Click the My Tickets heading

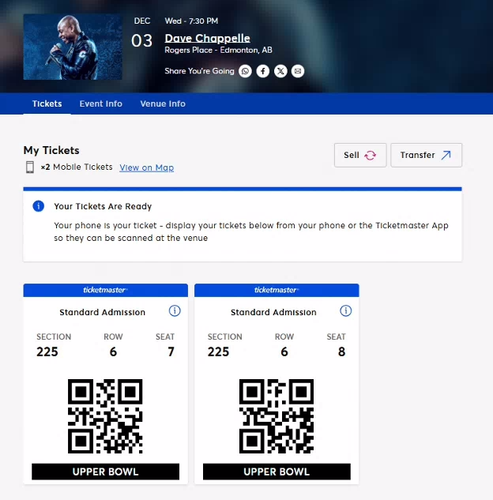point(51,150)
